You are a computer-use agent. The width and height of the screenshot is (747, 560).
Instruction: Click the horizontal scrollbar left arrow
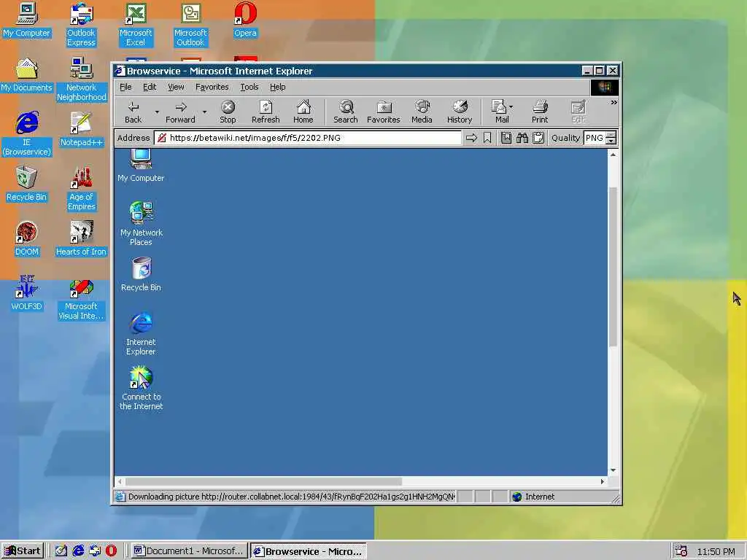pos(120,481)
